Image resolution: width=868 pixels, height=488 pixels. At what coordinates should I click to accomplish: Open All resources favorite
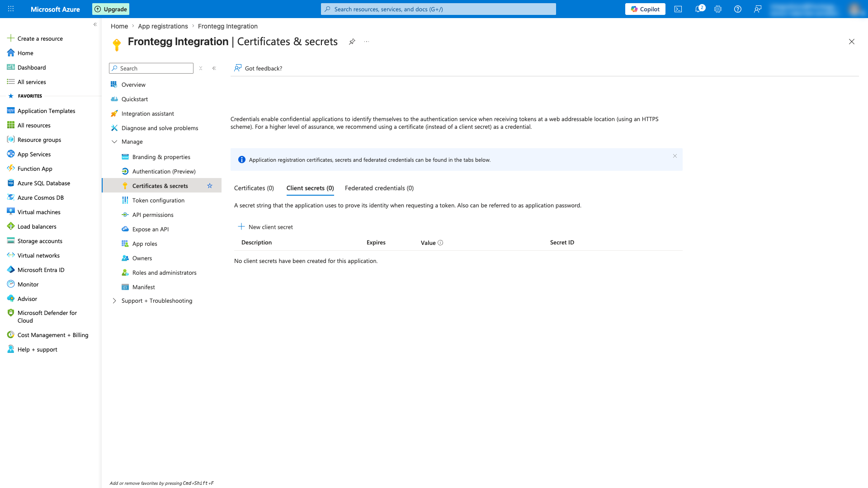[34, 125]
